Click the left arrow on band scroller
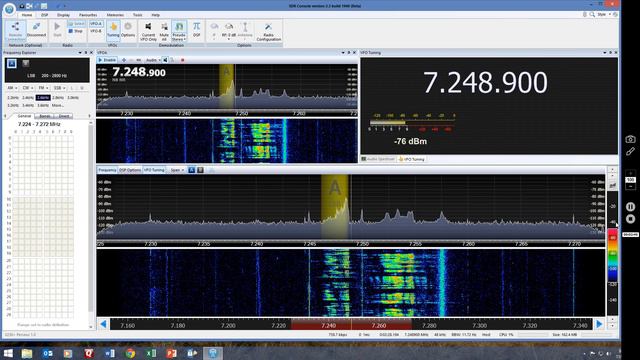 [103, 324]
